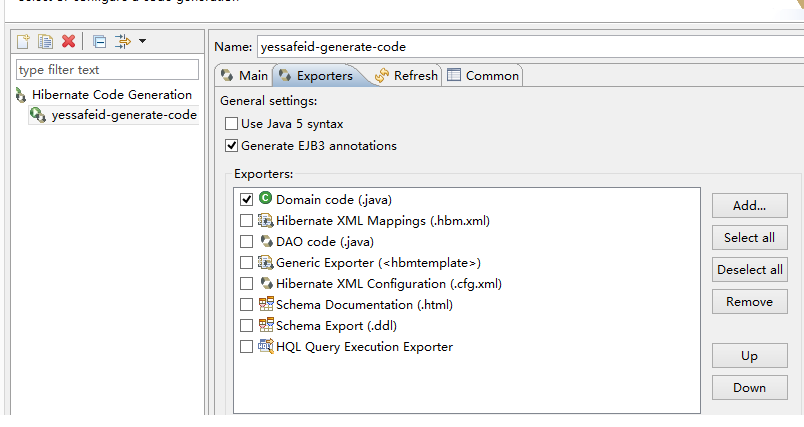Click the HQL Query Execution icon

(266, 346)
